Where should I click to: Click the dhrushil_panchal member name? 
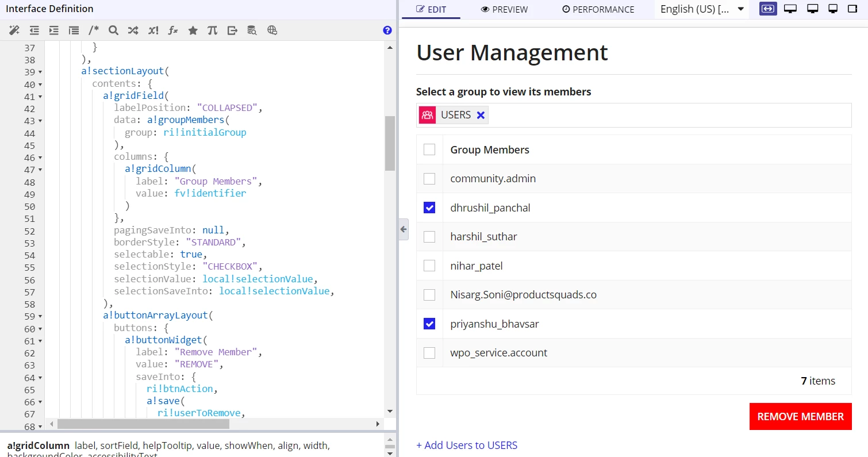(490, 208)
